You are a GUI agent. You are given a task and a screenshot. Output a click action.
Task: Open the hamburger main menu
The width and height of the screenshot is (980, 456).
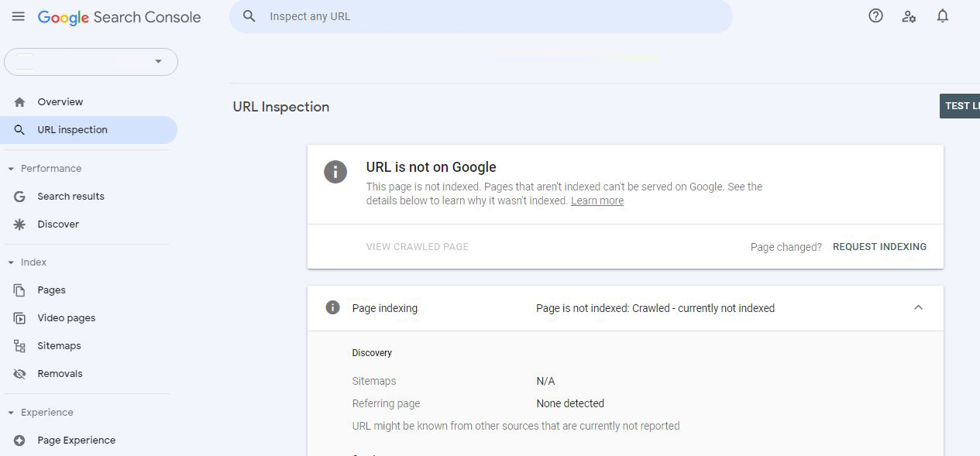coord(19,16)
